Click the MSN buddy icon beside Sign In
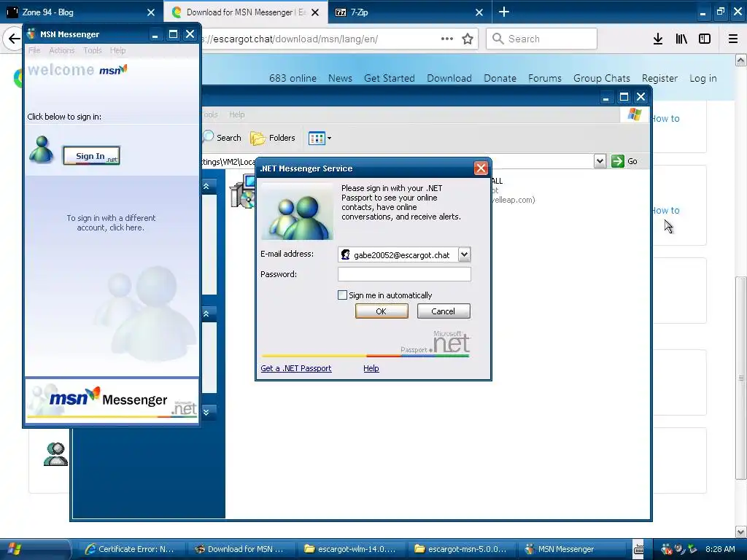Screen dimensions: 747x560 (42, 149)
